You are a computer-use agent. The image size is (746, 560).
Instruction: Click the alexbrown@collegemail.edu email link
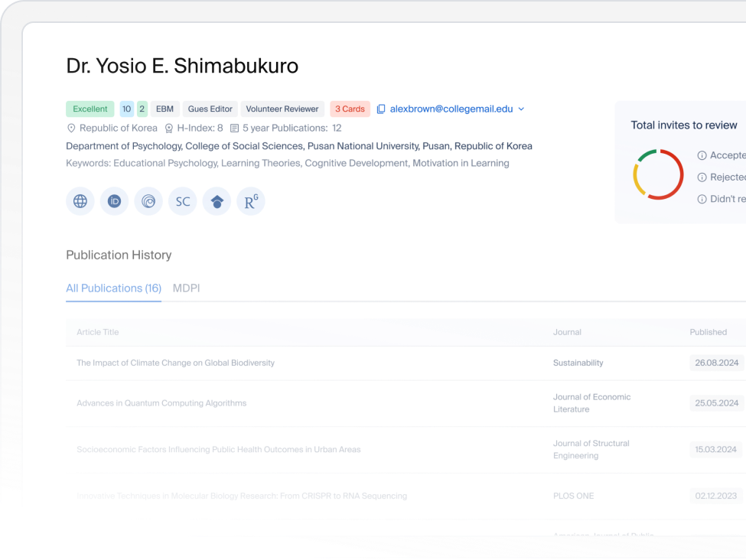[451, 109]
